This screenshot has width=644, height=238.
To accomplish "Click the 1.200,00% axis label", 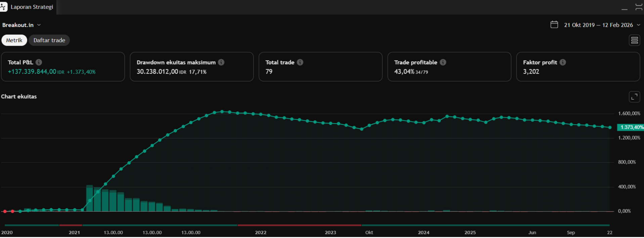I will click(x=629, y=138).
